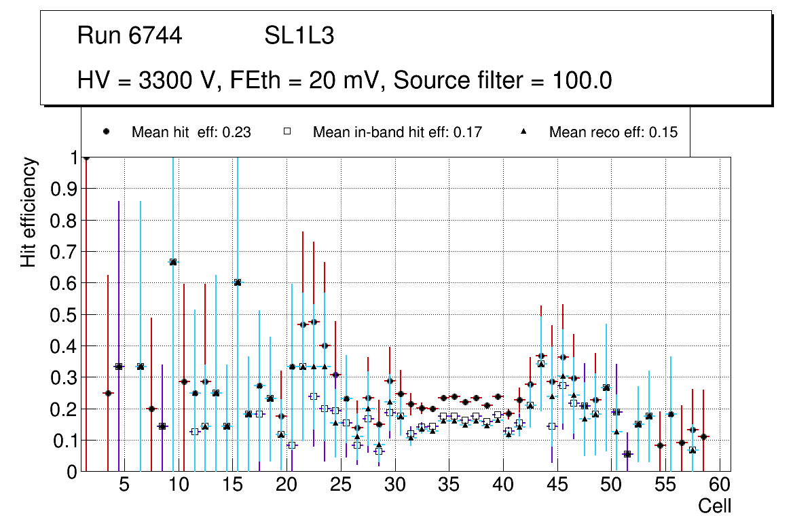
Task: Click the data marker at efficiency 0.6
Action: point(238,282)
